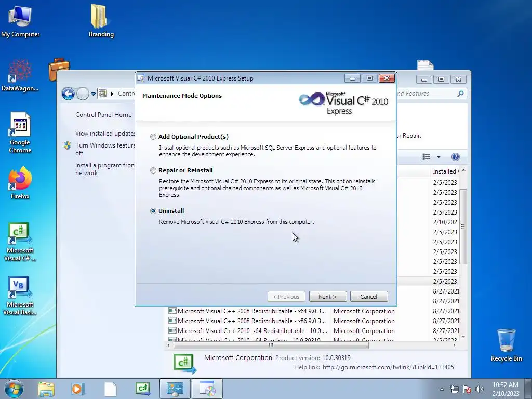532x399 pixels.
Task: Click the Show desktop button
Action: coord(528,389)
